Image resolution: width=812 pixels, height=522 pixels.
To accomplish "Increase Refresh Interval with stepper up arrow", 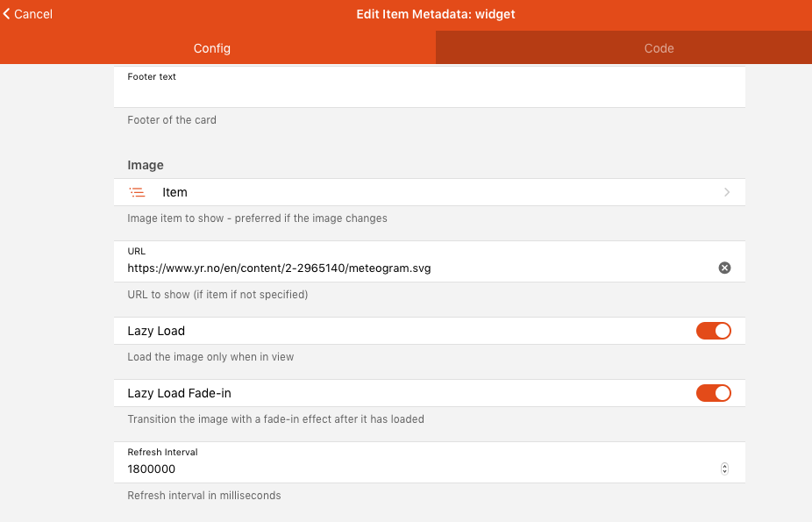I will click(724, 466).
